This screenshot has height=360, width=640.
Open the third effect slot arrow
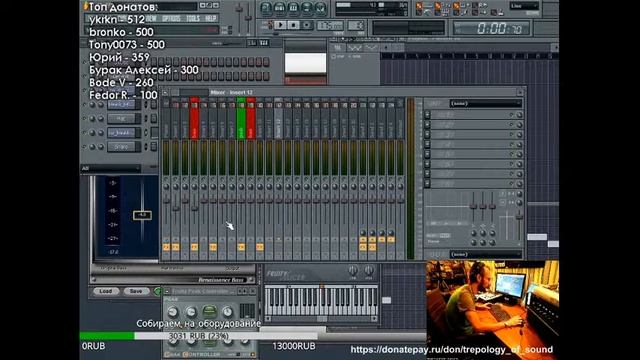[427, 135]
